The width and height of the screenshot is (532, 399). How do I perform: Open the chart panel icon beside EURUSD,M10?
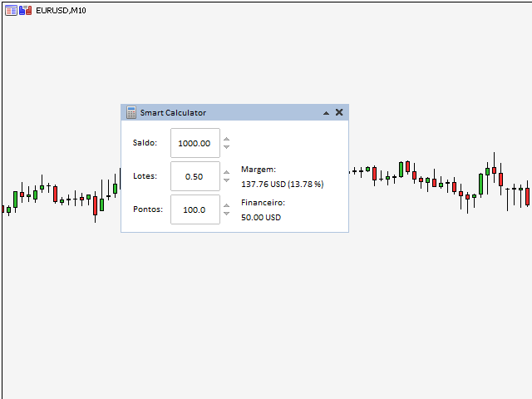[11, 11]
